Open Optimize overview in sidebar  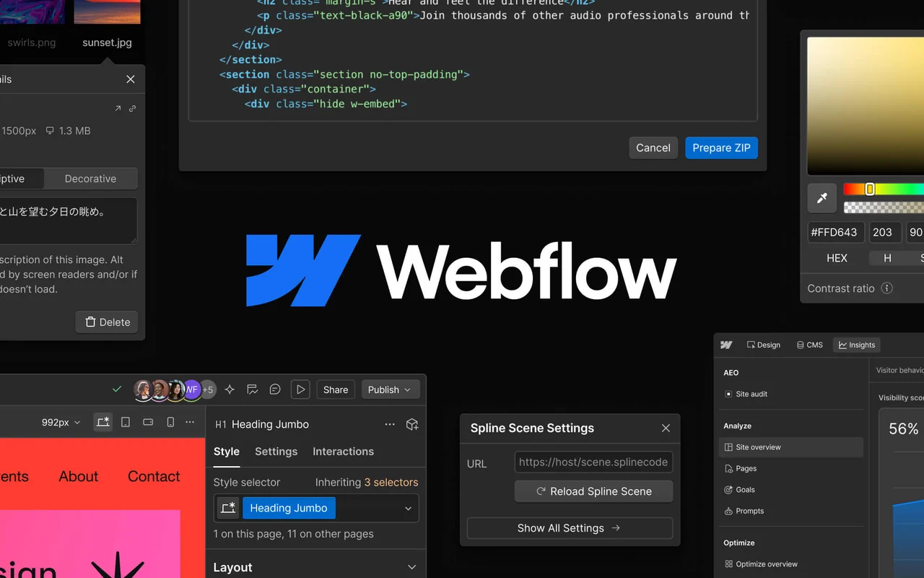[x=791, y=564]
